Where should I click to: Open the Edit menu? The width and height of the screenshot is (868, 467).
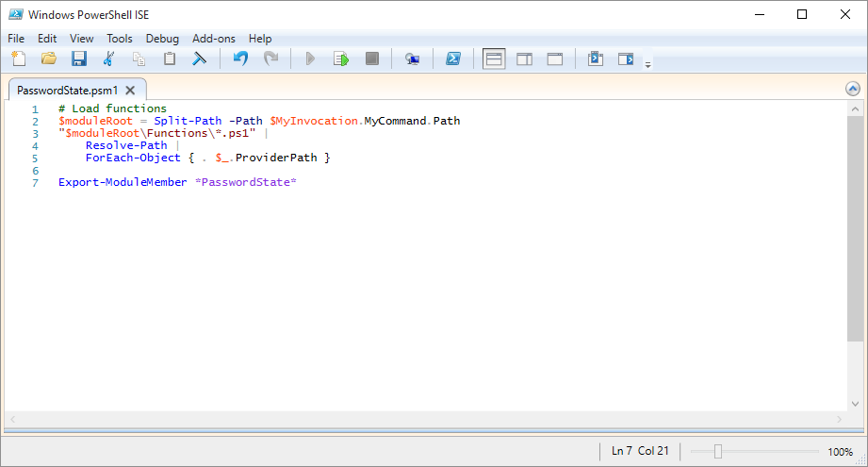[x=47, y=39]
